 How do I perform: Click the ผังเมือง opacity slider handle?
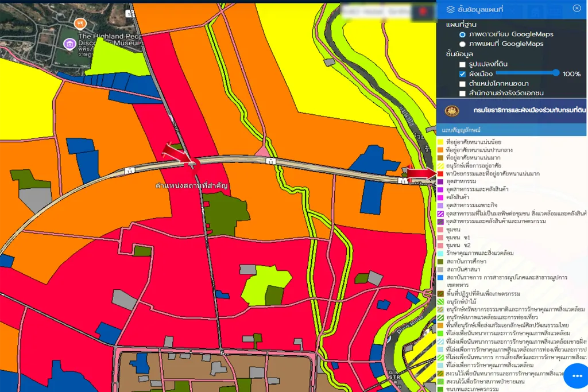coord(556,73)
